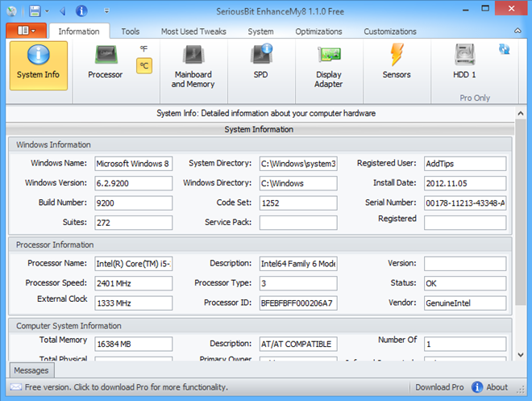Click the info icon in title bar

click(81, 10)
